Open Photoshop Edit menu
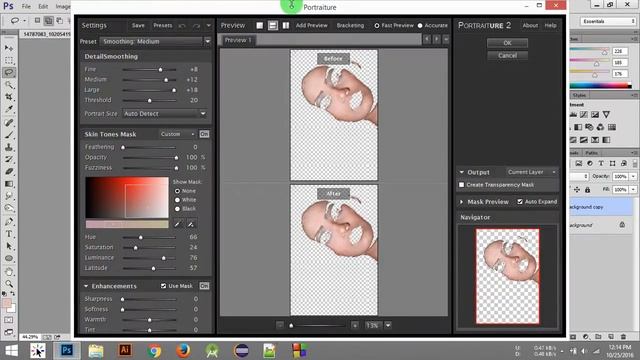 (x=43, y=7)
